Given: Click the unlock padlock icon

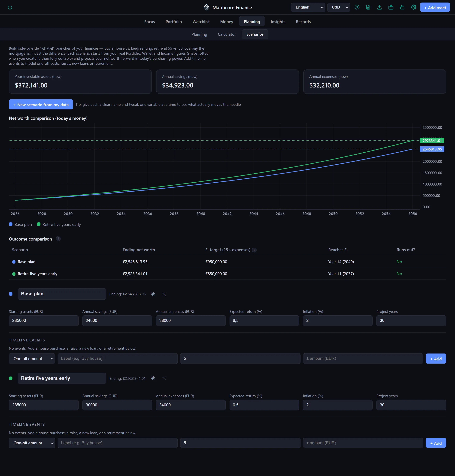Looking at the screenshot, I should tap(402, 7).
